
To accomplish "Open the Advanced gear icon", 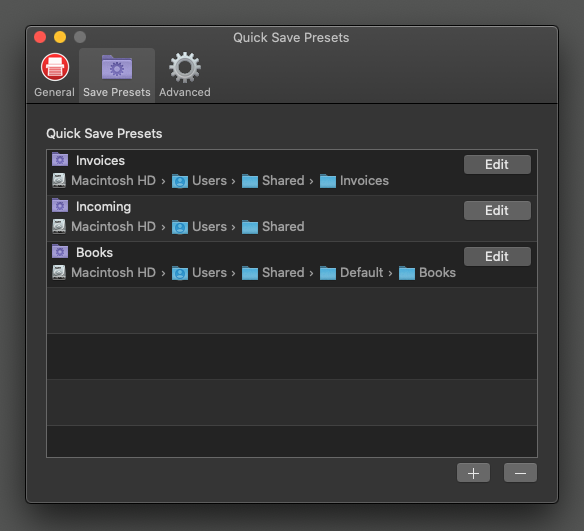I will coord(185,67).
